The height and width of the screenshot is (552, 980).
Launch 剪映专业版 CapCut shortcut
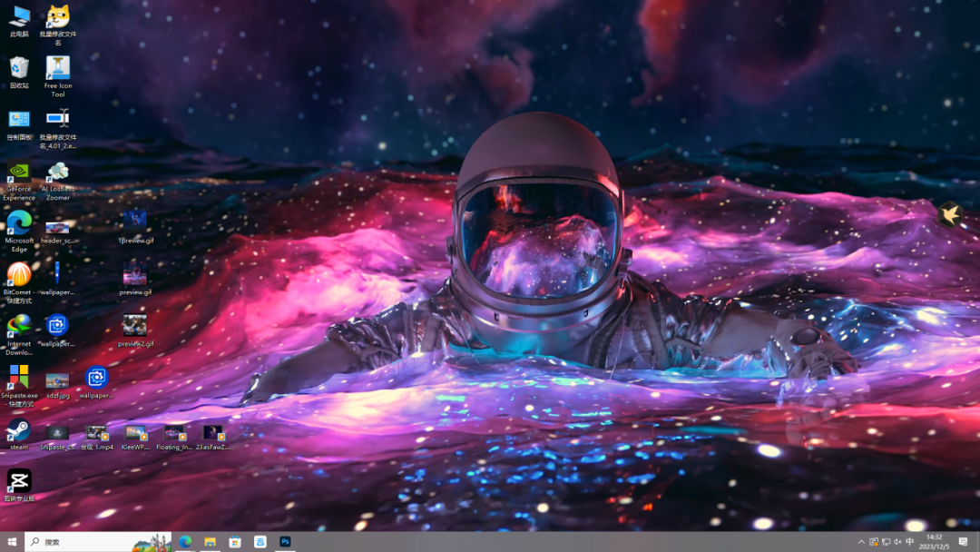pos(19,486)
